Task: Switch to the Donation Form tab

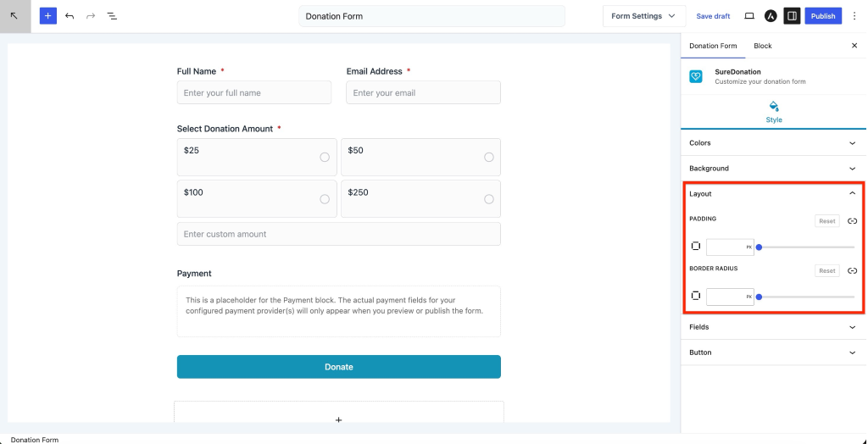Action: (x=713, y=46)
